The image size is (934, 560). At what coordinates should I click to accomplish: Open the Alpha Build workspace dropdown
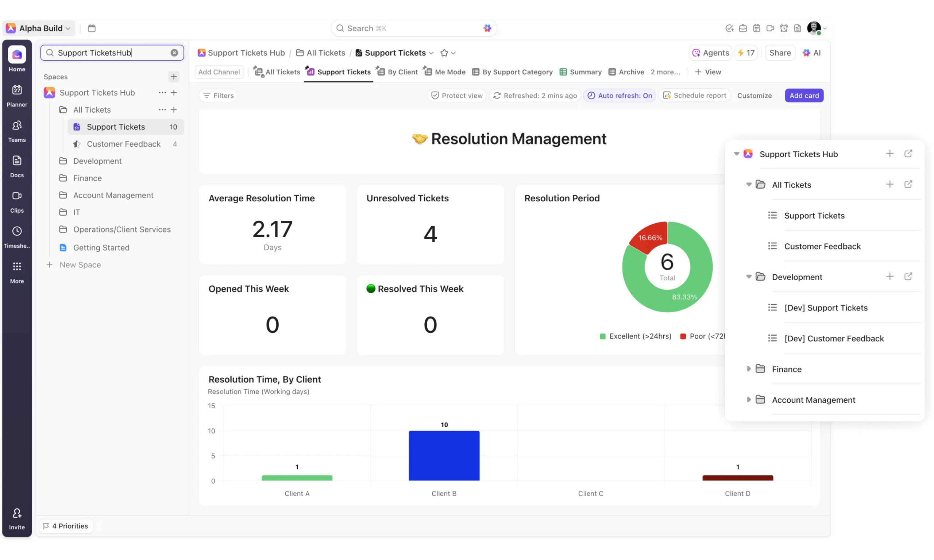pyautogui.click(x=40, y=28)
